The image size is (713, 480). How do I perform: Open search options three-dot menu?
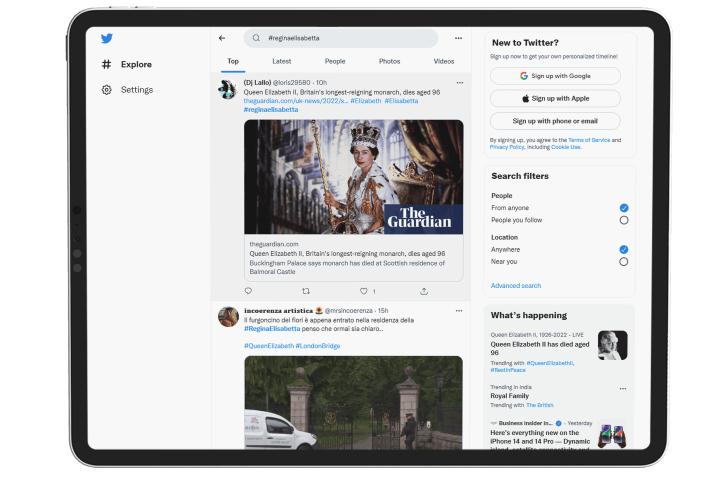(458, 38)
